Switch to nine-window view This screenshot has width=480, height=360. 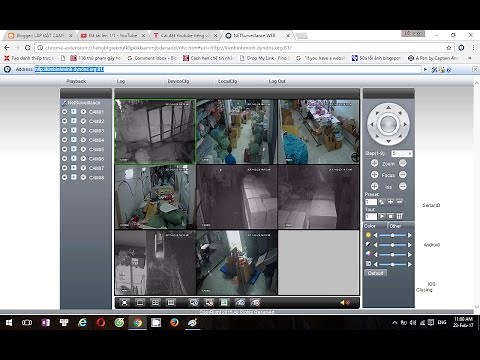pyautogui.click(x=171, y=303)
